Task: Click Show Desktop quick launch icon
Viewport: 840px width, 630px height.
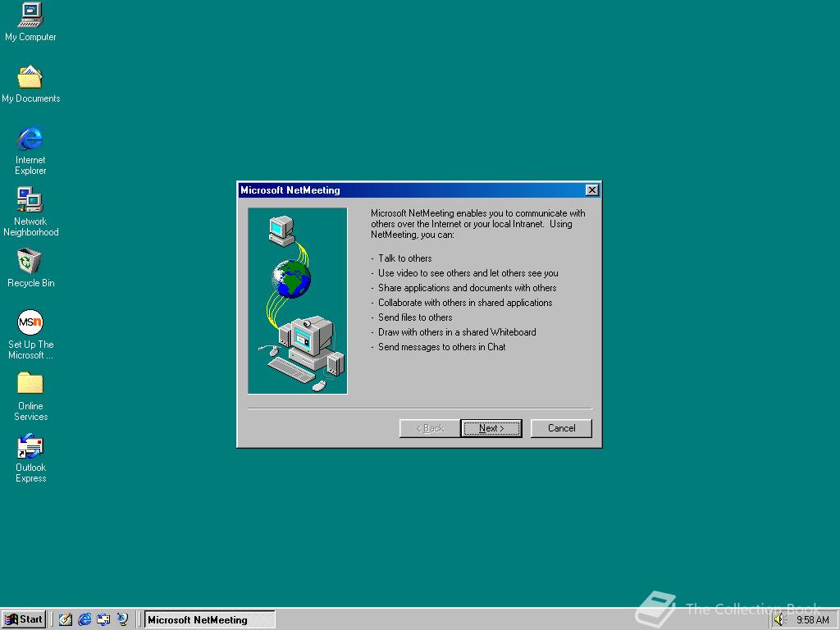Action: click(x=66, y=619)
